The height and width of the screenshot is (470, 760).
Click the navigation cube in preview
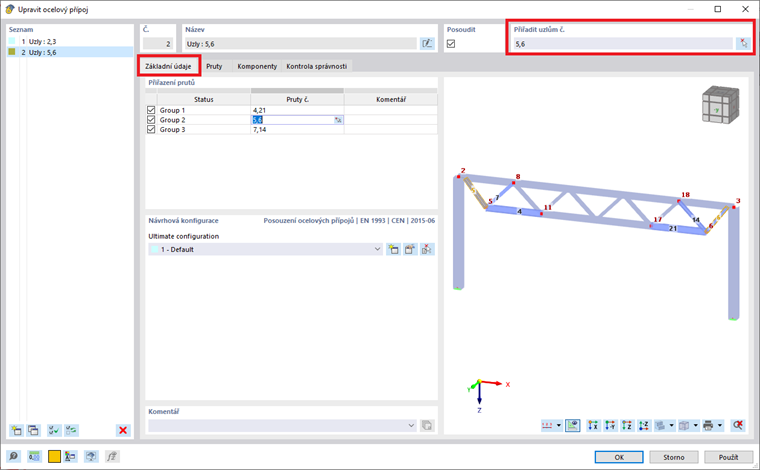tap(721, 104)
